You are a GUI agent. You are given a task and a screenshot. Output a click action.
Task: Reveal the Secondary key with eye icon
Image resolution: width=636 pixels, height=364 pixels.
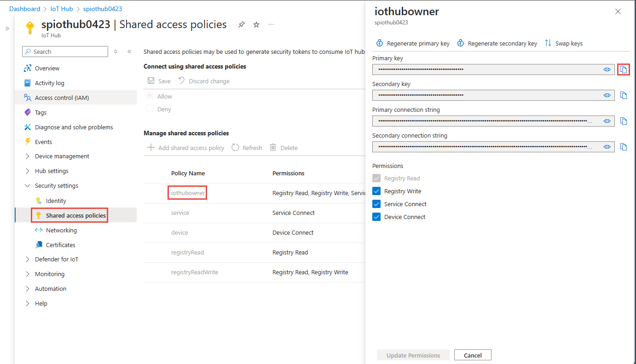(607, 95)
